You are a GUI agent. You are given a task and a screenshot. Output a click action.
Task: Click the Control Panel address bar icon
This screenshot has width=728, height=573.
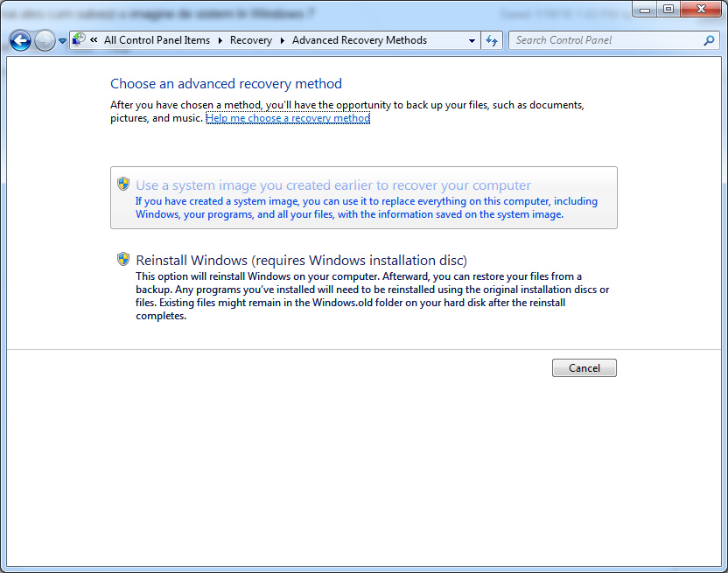pyautogui.click(x=80, y=40)
